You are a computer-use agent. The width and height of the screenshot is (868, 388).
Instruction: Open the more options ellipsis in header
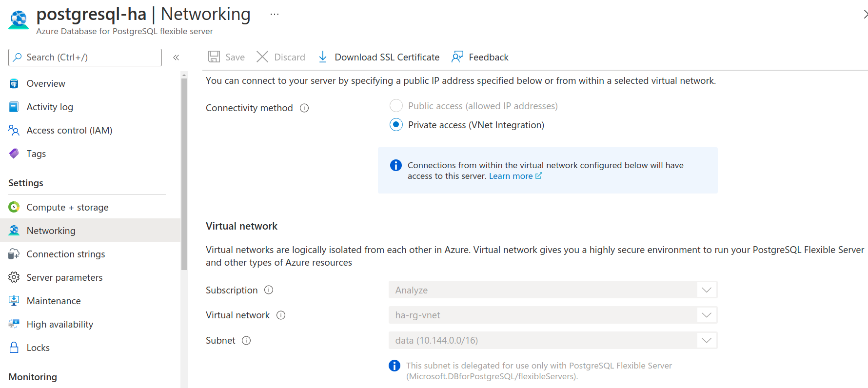click(x=275, y=14)
